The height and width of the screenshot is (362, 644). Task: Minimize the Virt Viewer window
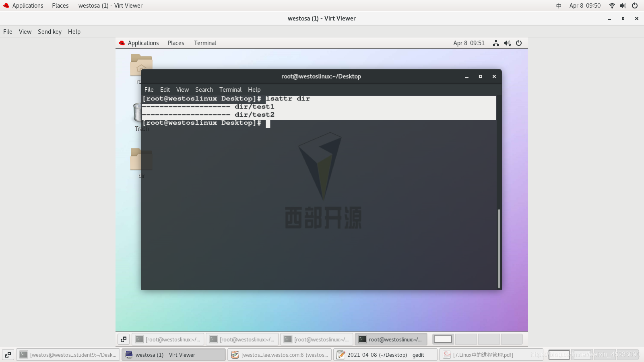tap(609, 19)
